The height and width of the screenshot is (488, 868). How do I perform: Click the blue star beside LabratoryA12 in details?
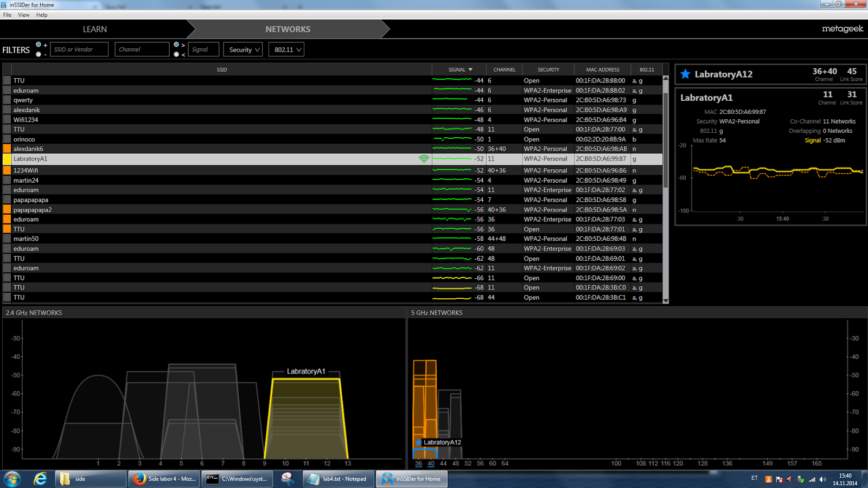(x=685, y=74)
